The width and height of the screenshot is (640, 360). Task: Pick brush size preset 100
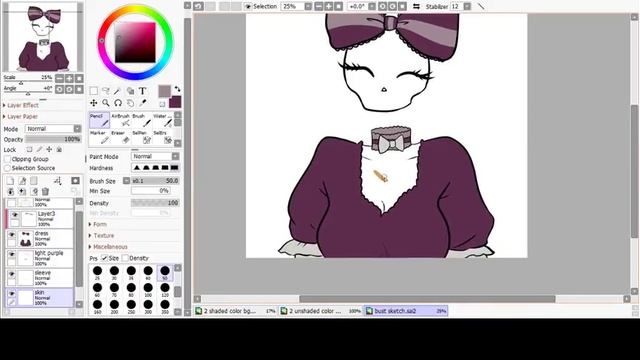pyautogui.click(x=148, y=289)
